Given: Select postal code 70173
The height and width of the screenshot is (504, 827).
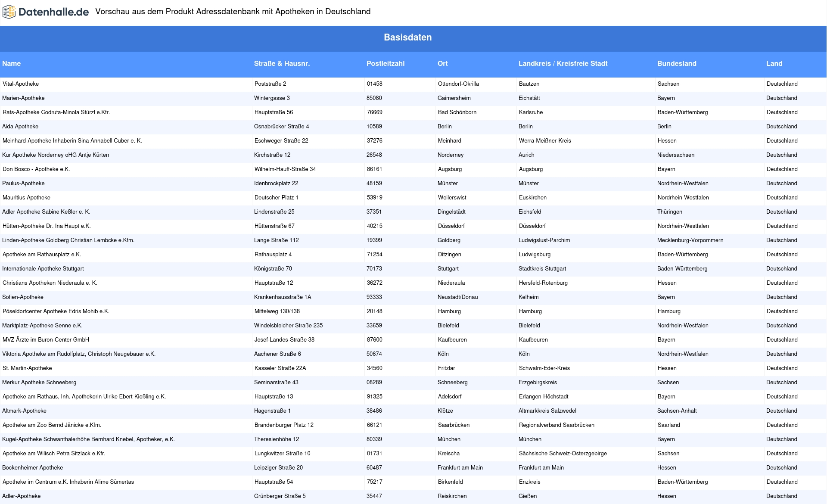Looking at the screenshot, I should 374,269.
